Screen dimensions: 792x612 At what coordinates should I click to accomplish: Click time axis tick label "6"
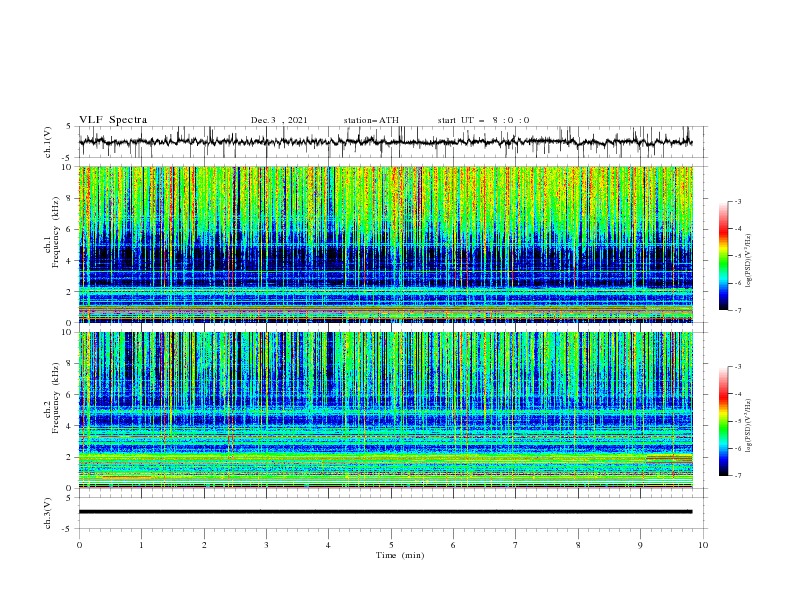(x=453, y=545)
